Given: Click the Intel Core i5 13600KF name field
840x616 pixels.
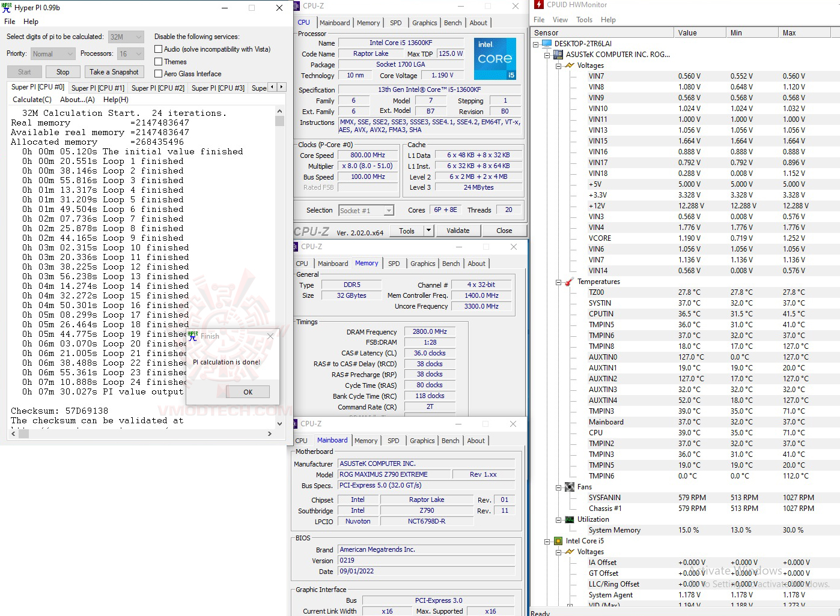Looking at the screenshot, I should pyautogui.click(x=401, y=43).
